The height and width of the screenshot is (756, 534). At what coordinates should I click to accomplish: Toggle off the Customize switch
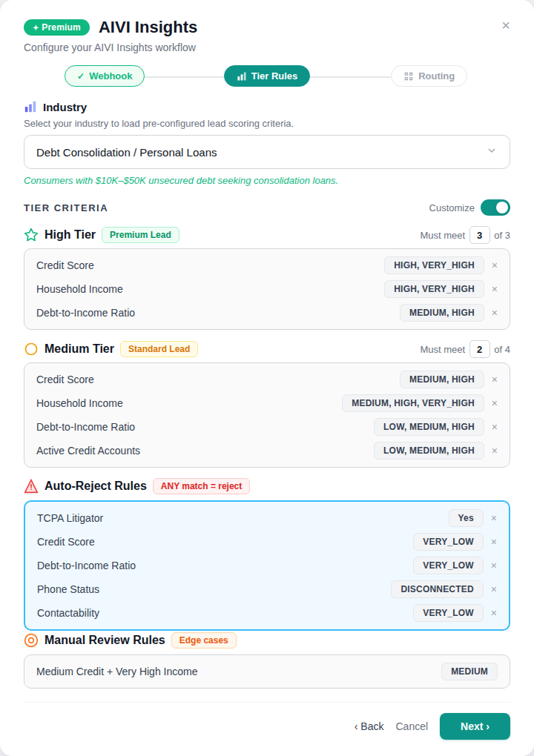[x=495, y=208]
